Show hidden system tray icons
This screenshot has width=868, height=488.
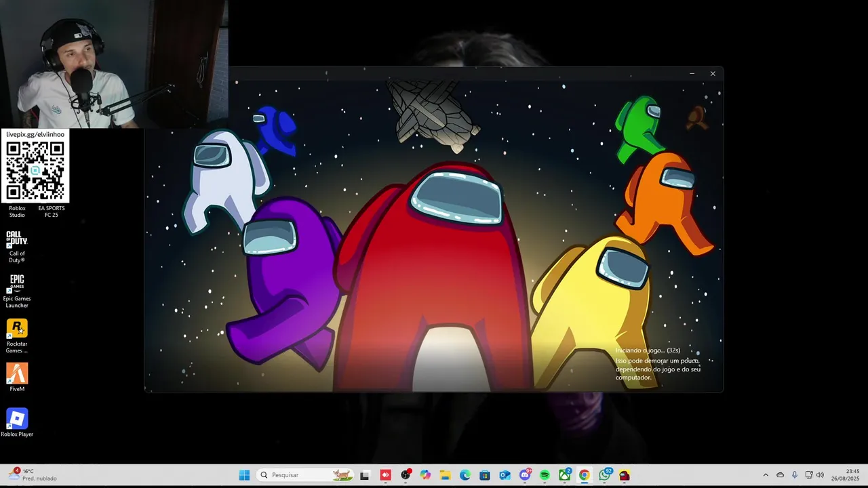coord(766,475)
